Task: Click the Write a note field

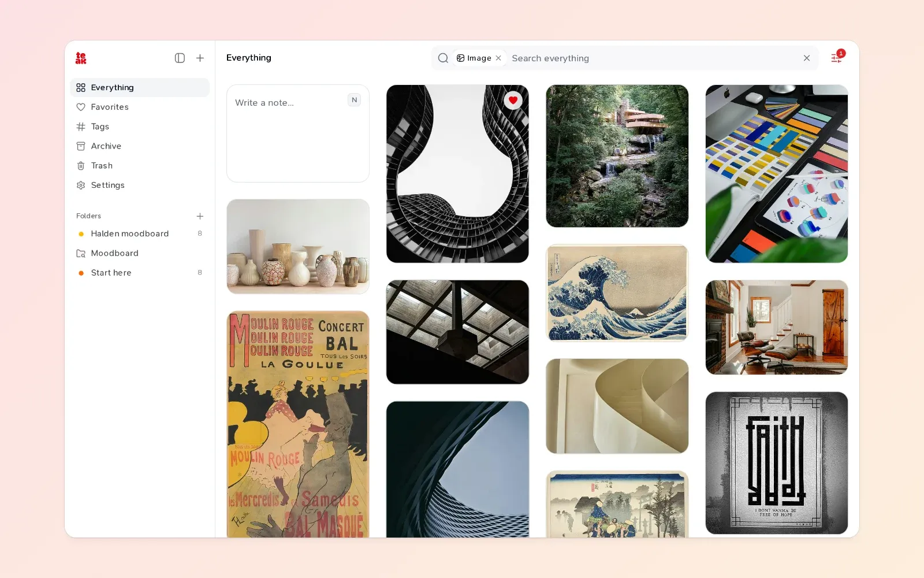Action: click(298, 134)
